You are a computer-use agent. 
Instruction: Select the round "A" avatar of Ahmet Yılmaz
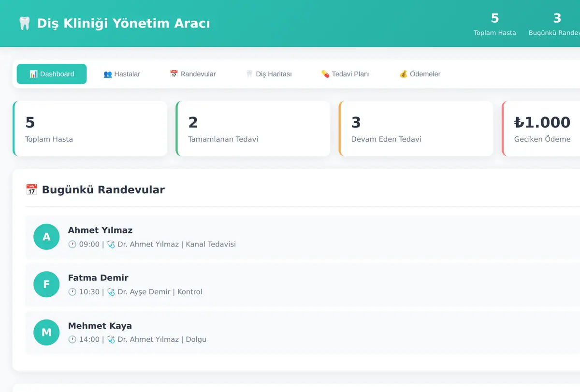coord(46,237)
